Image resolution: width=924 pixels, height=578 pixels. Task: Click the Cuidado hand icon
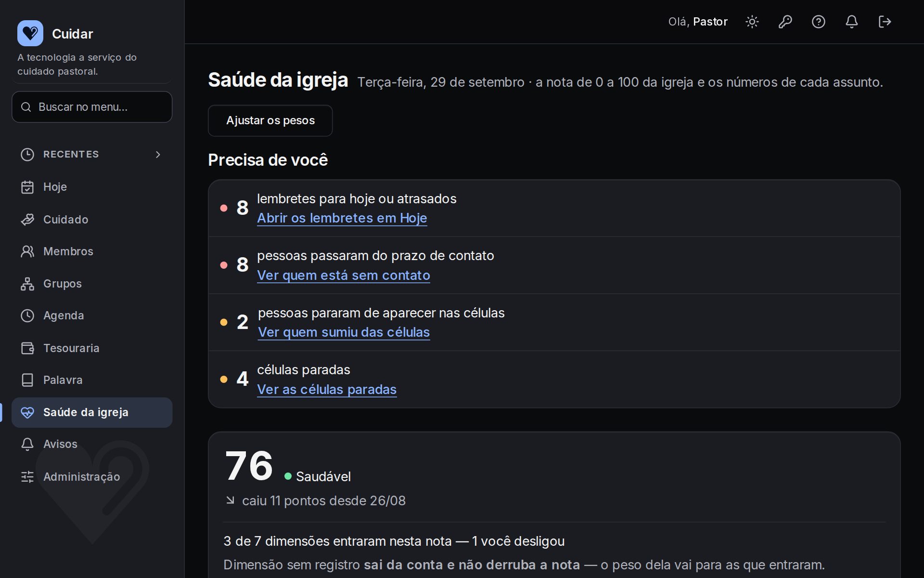click(x=27, y=219)
